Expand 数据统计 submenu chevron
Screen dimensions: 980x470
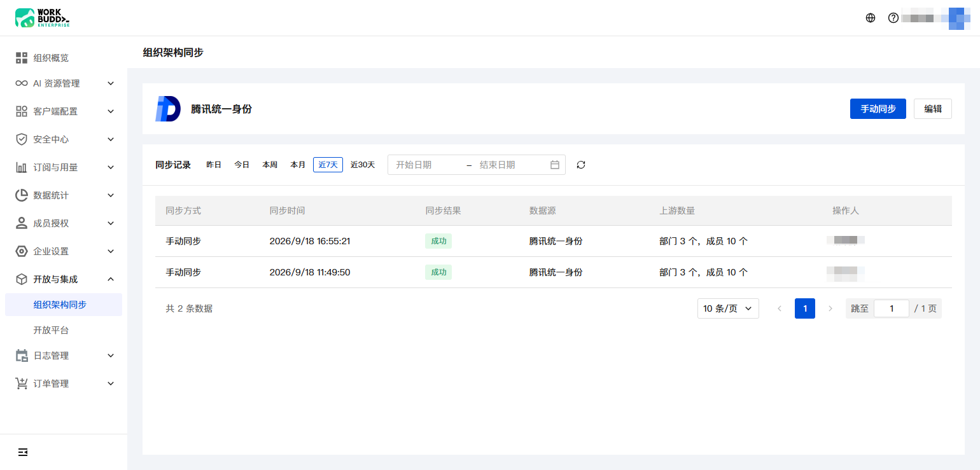coord(111,195)
